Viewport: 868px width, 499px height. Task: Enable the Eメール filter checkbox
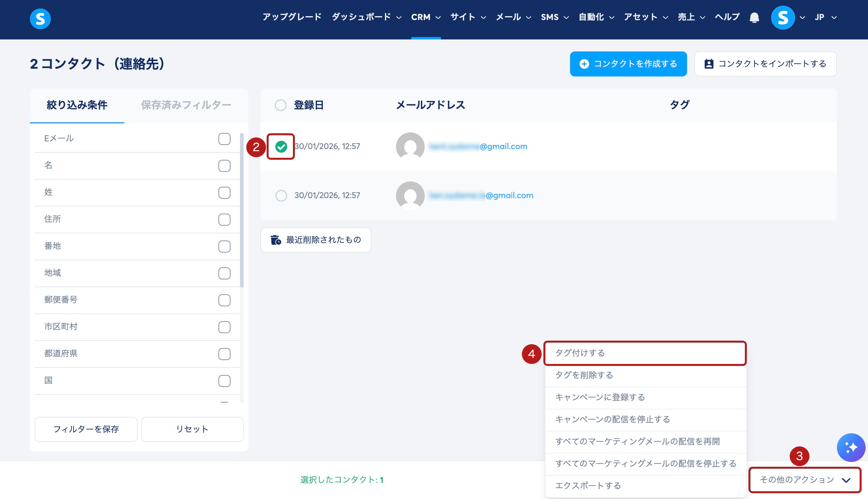[x=224, y=139]
